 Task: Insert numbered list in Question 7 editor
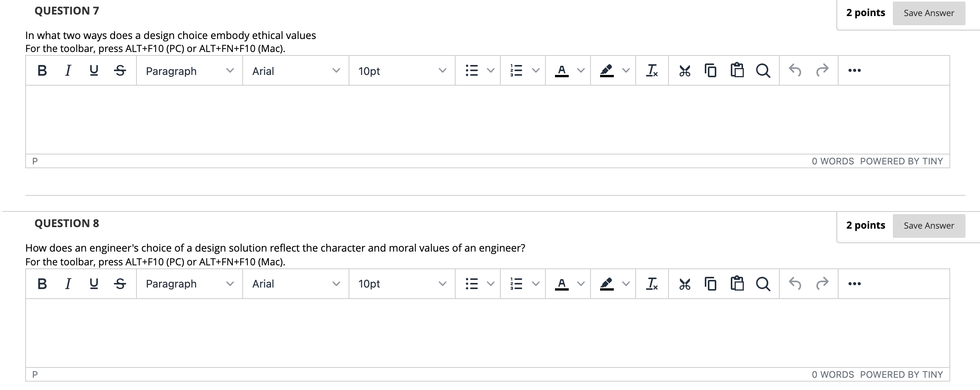click(517, 71)
